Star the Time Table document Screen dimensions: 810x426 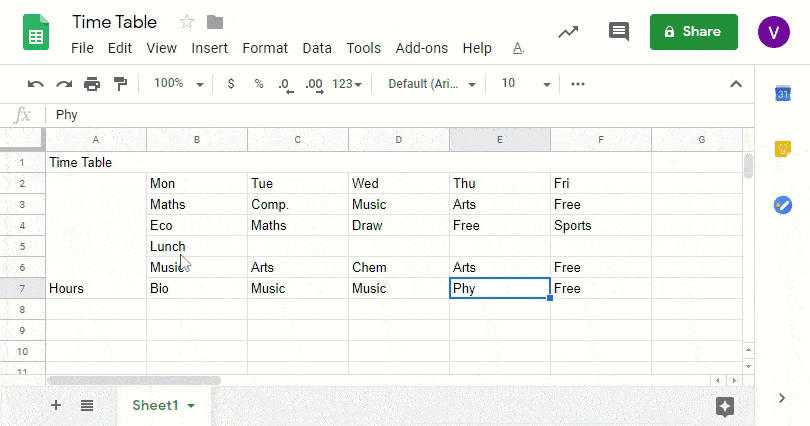(187, 22)
